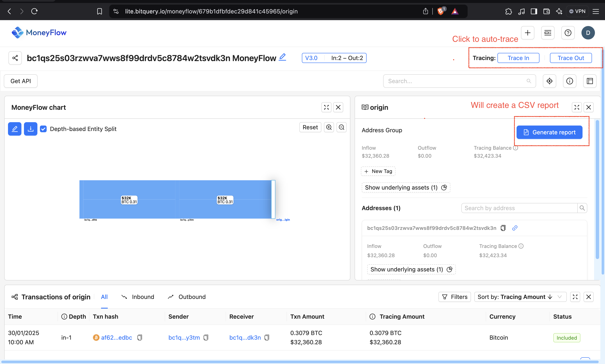The height and width of the screenshot is (364, 605).
Task: Open the panel layout icon beside the info icon
Action: point(590,81)
